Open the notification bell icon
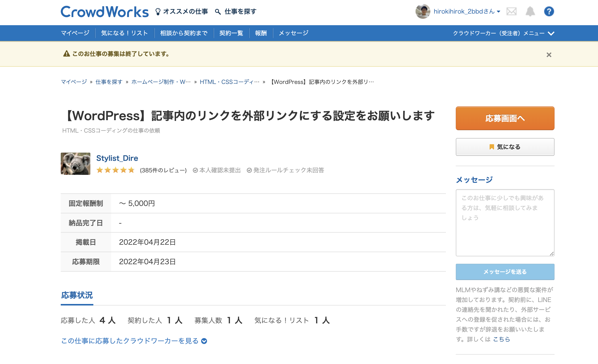This screenshot has width=598, height=364. pos(530,11)
